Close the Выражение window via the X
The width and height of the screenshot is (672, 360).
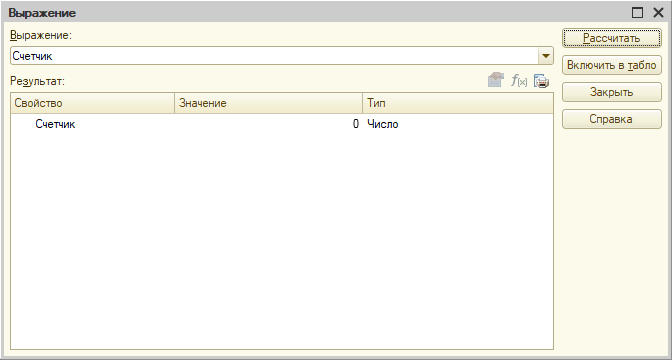point(658,13)
